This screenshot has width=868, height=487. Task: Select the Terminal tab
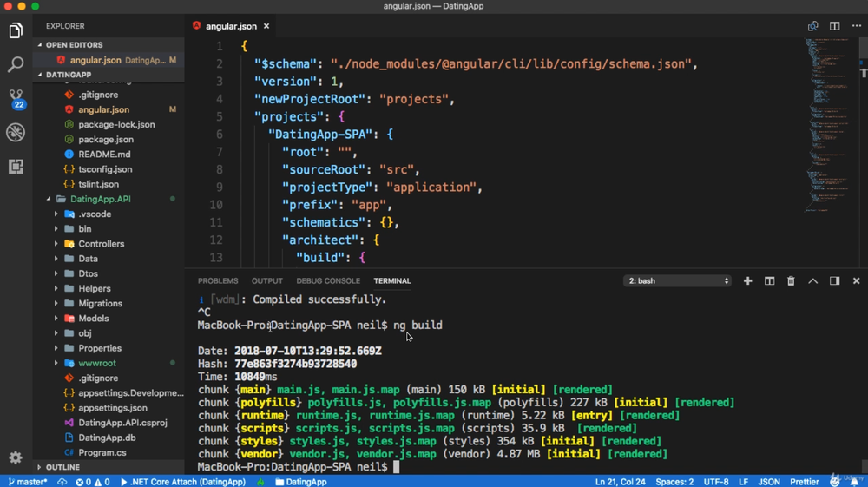[392, 281]
